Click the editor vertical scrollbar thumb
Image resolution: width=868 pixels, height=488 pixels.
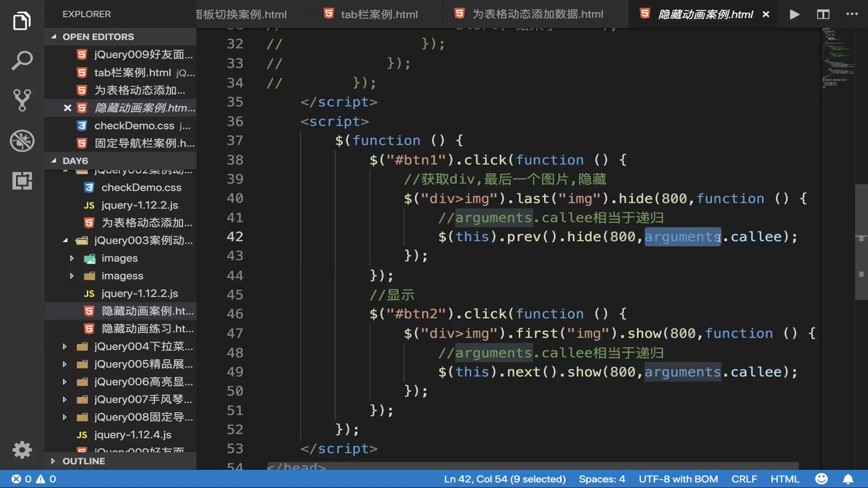click(861, 242)
